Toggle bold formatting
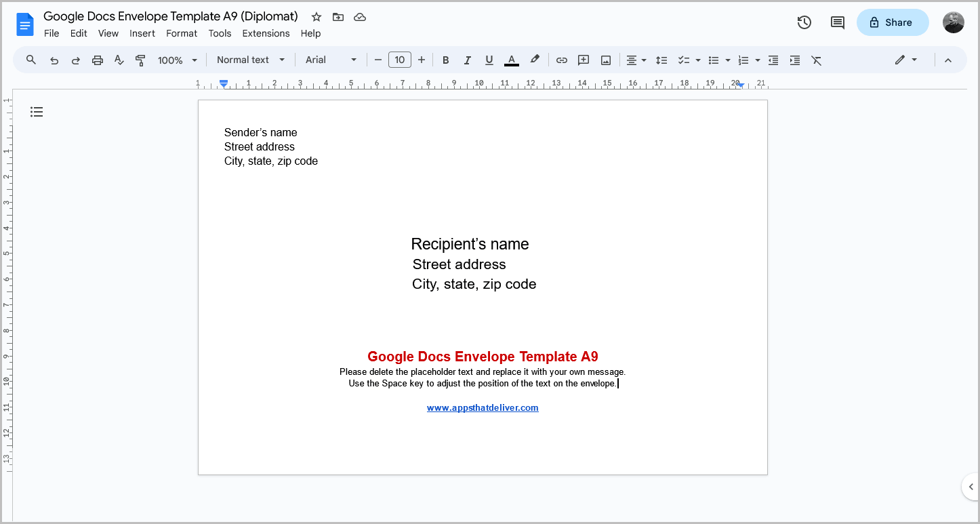This screenshot has width=980, height=524. (445, 60)
